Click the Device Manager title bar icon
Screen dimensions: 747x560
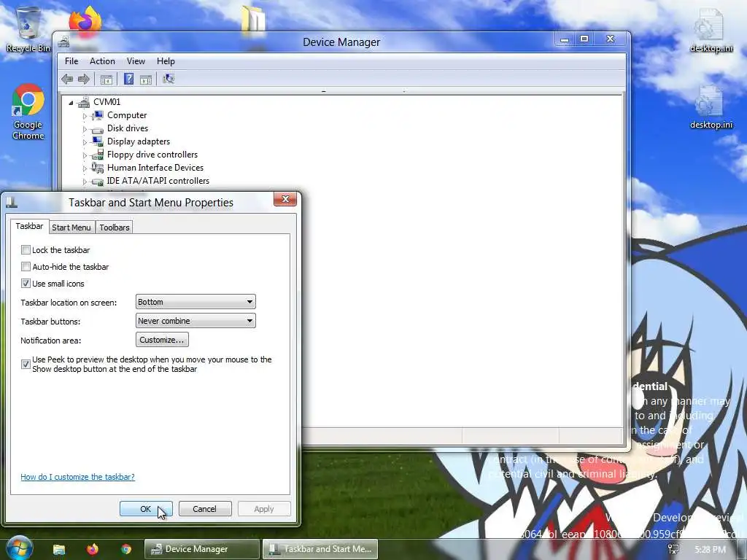[64, 42]
